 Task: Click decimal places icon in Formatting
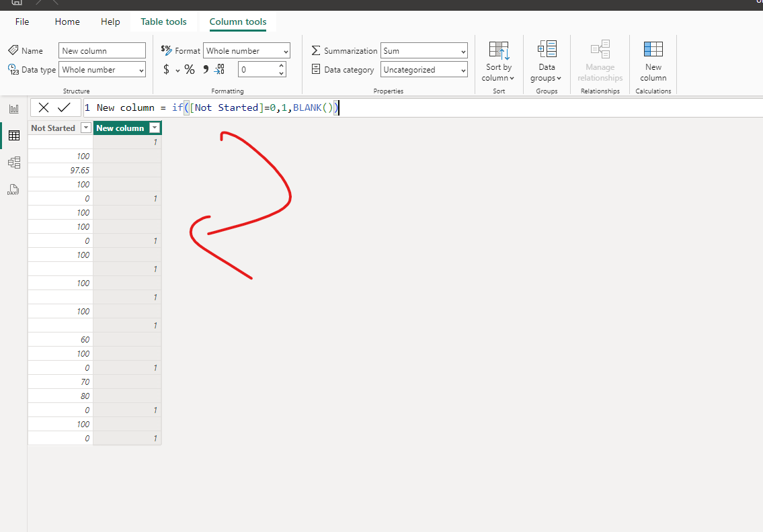(219, 70)
